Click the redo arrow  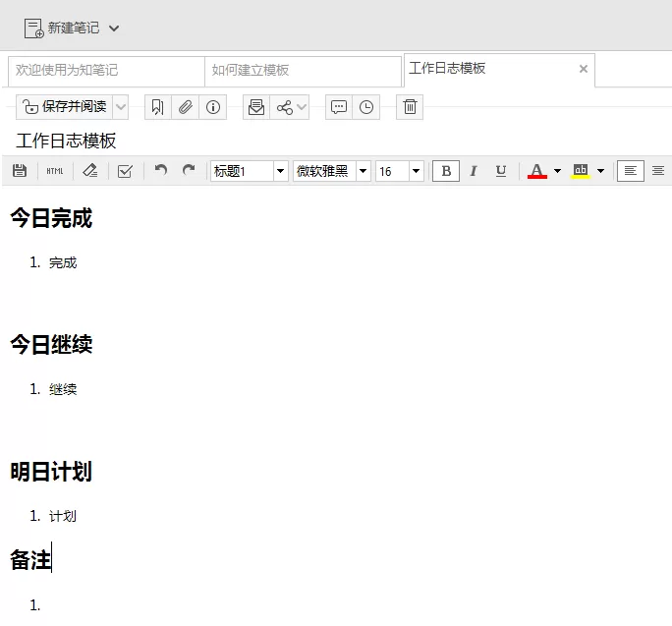[189, 170]
